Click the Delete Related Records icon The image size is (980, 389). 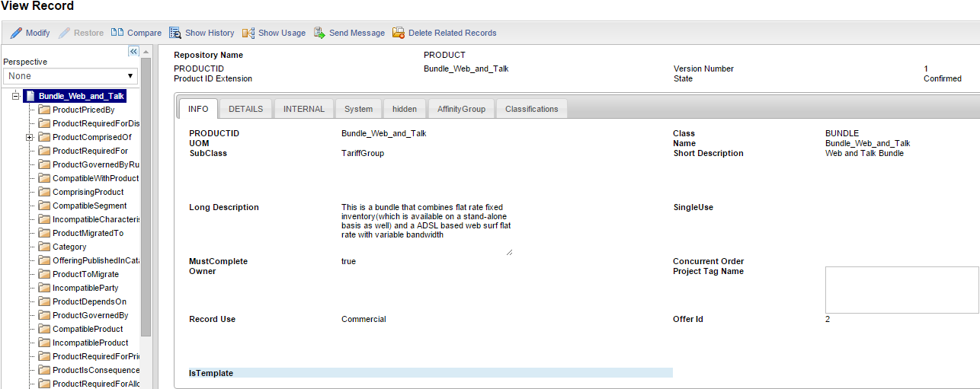[x=399, y=33]
